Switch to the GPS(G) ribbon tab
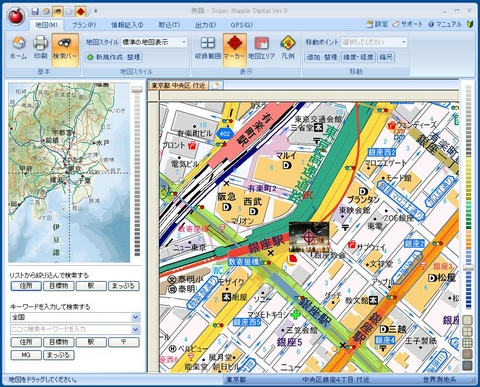 click(x=242, y=25)
